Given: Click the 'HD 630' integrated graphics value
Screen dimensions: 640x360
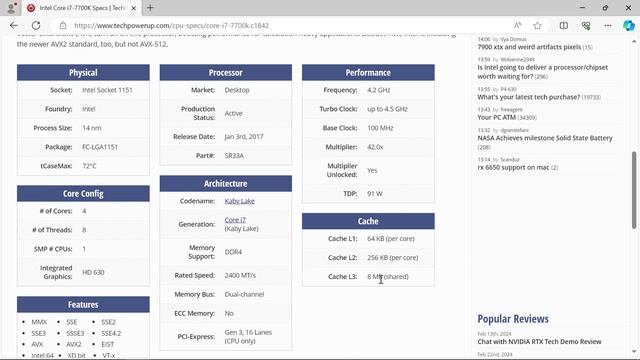Looking at the screenshot, I should (x=93, y=272).
